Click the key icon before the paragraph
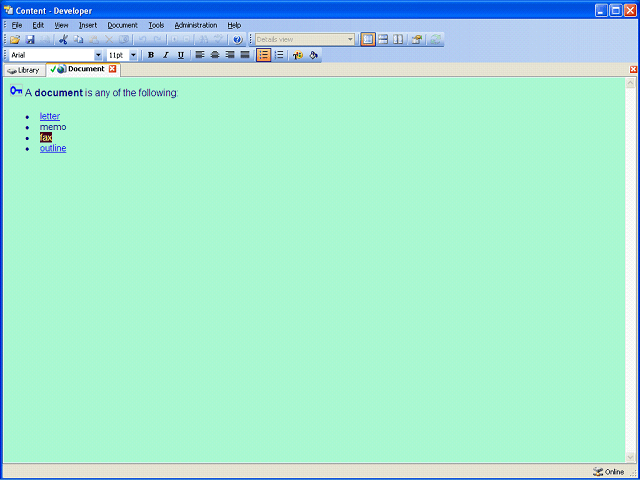 pyautogui.click(x=16, y=91)
